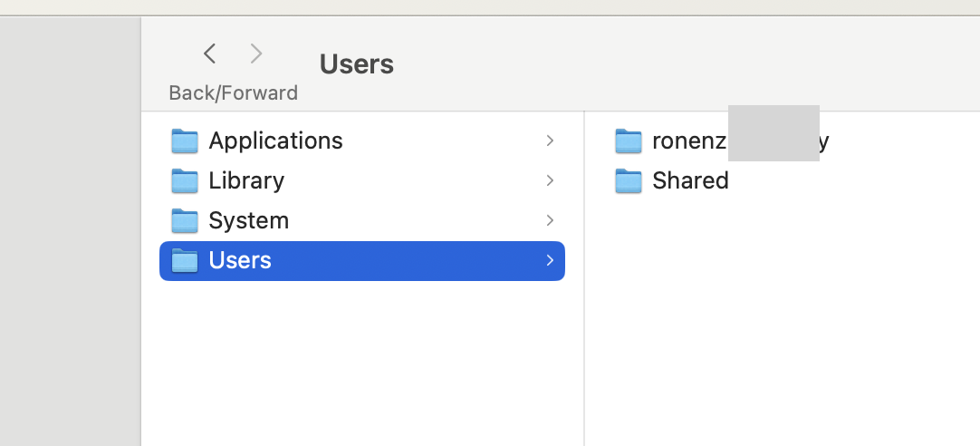Select the highlighted Users folder name
The image size is (980, 446).
point(240,260)
